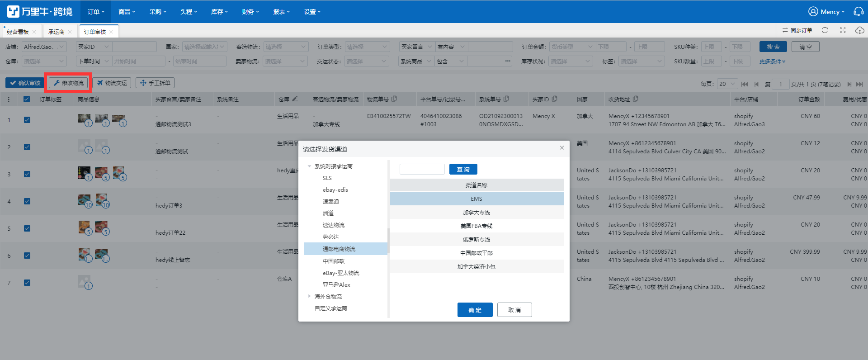Select 通邮电商物流 carrier in tree
868x360 pixels.
pos(345,249)
